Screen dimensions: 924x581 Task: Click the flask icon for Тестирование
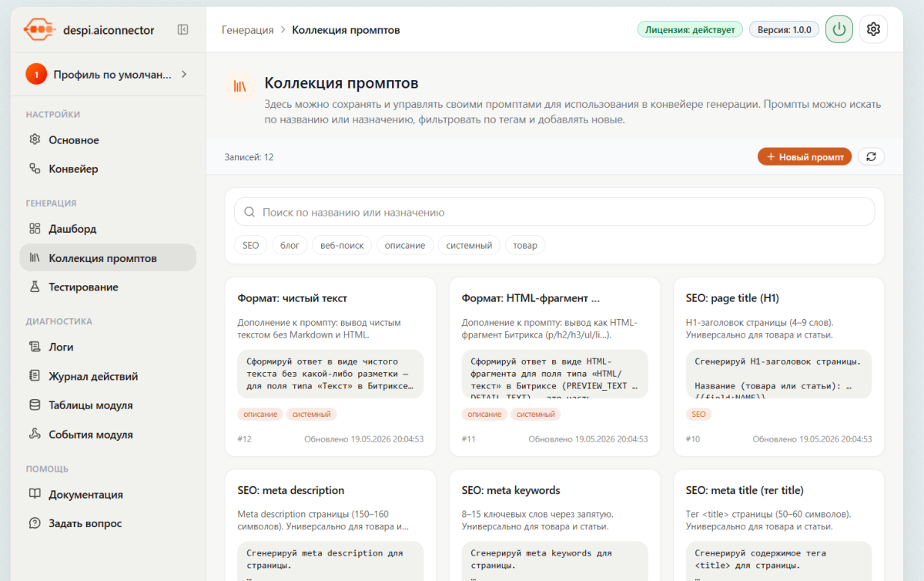coord(35,287)
